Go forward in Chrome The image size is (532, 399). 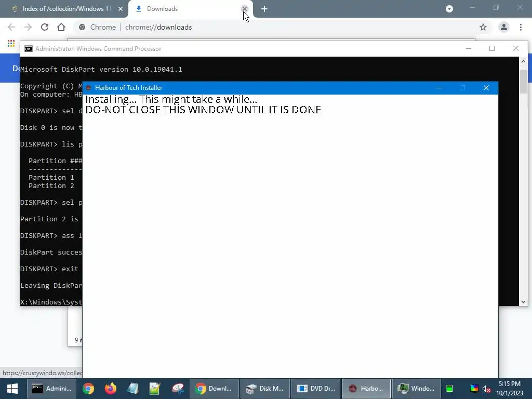28,27
